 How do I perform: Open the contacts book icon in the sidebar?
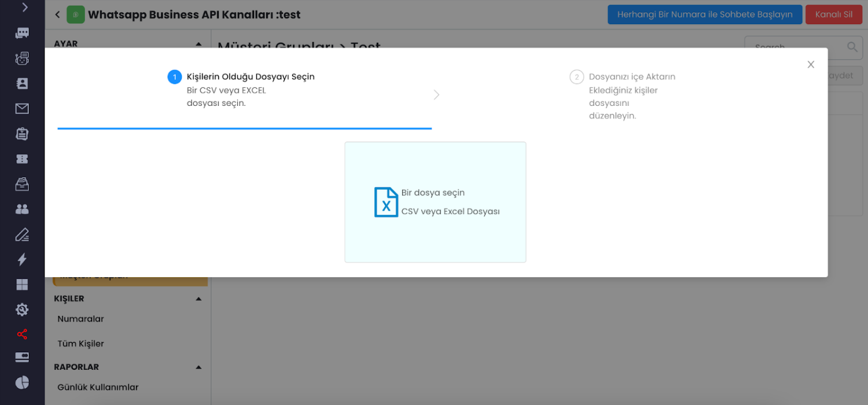(22, 84)
